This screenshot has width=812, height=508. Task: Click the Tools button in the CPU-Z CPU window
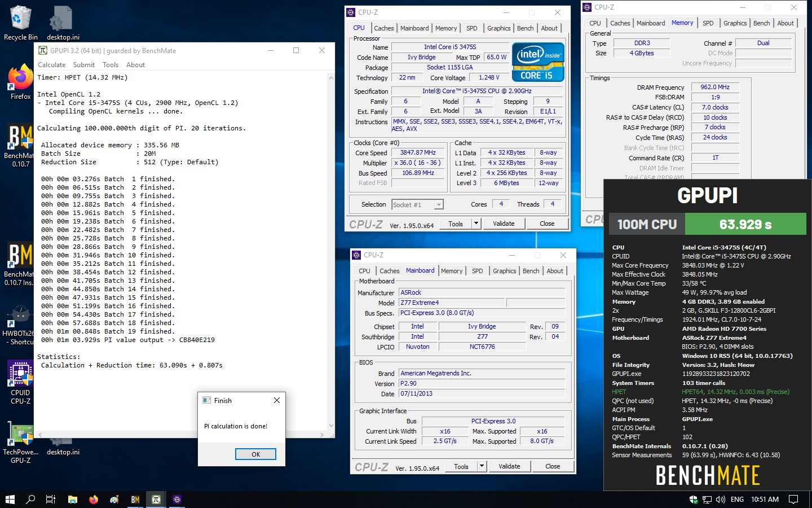456,224
